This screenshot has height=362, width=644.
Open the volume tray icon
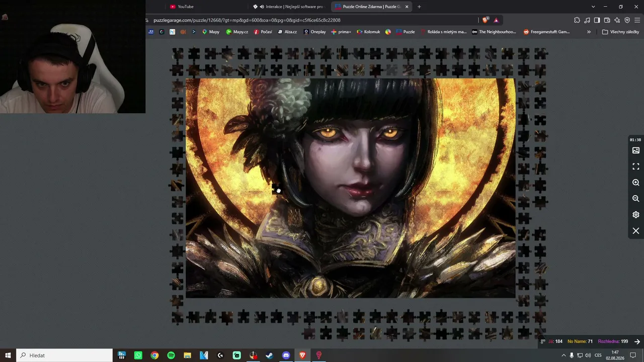588,355
